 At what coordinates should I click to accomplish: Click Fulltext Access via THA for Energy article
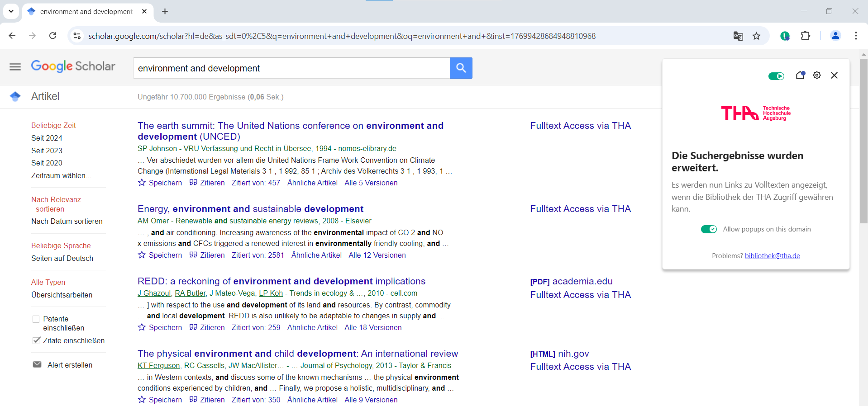click(x=580, y=209)
